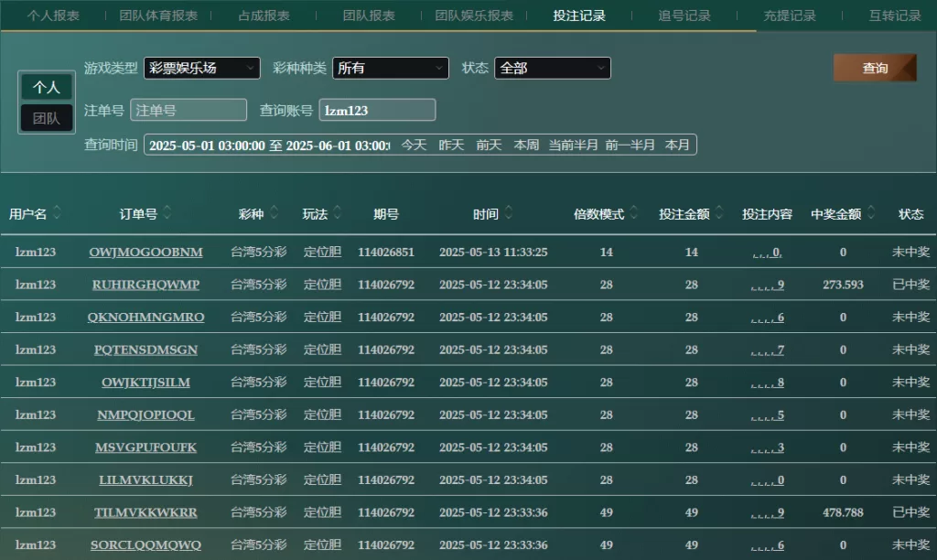Open 彩种种类 dropdown showing 所有

(x=390, y=68)
